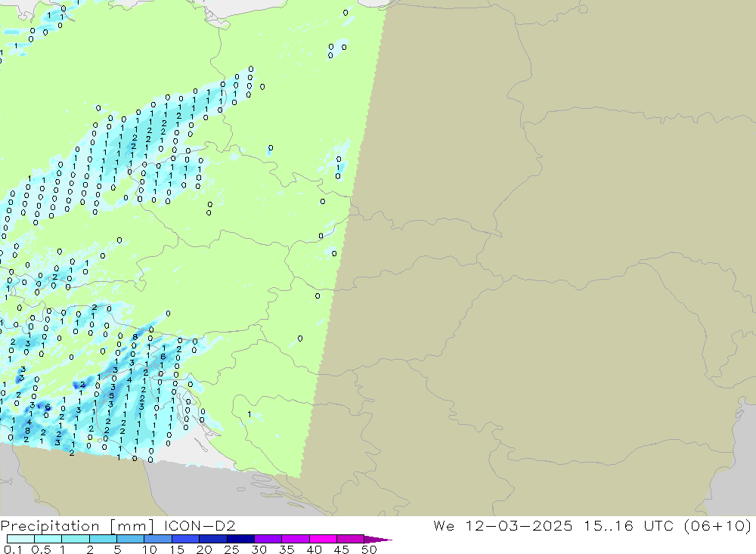Click the '10' legend value
The width and height of the screenshot is (756, 554).
[x=149, y=549]
